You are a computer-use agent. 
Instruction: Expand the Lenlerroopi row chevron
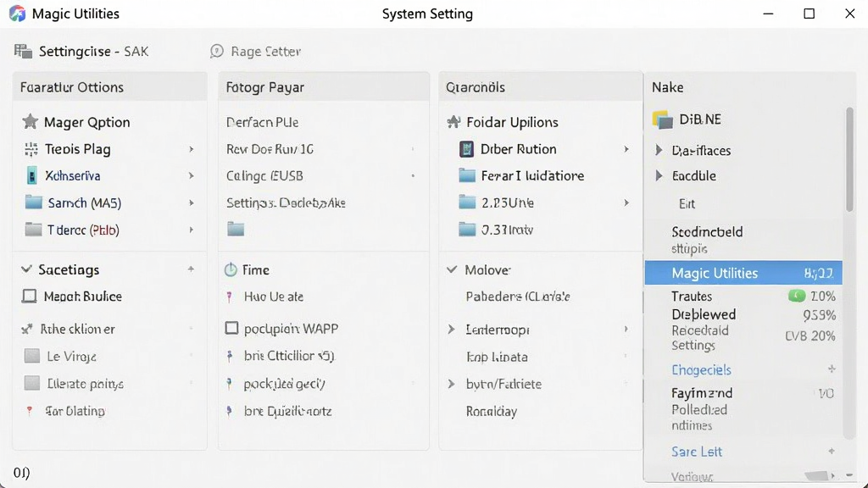(451, 330)
